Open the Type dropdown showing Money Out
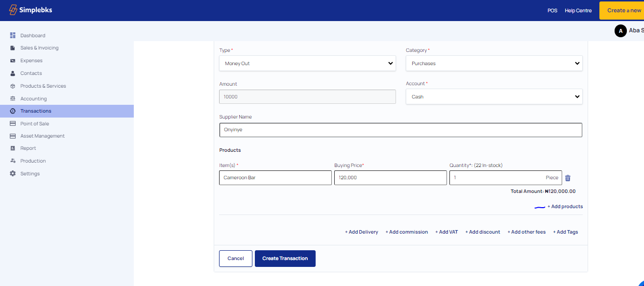The height and width of the screenshot is (286, 644). coord(307,64)
